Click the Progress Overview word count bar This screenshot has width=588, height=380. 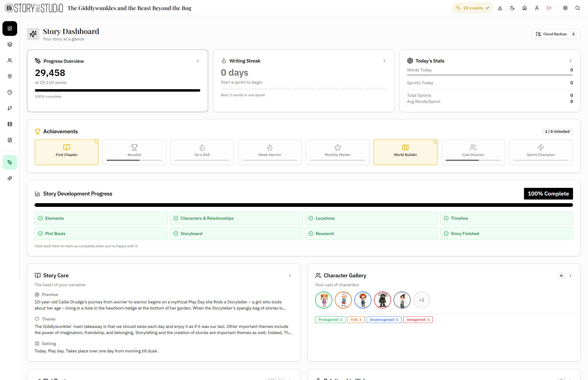[x=118, y=90]
